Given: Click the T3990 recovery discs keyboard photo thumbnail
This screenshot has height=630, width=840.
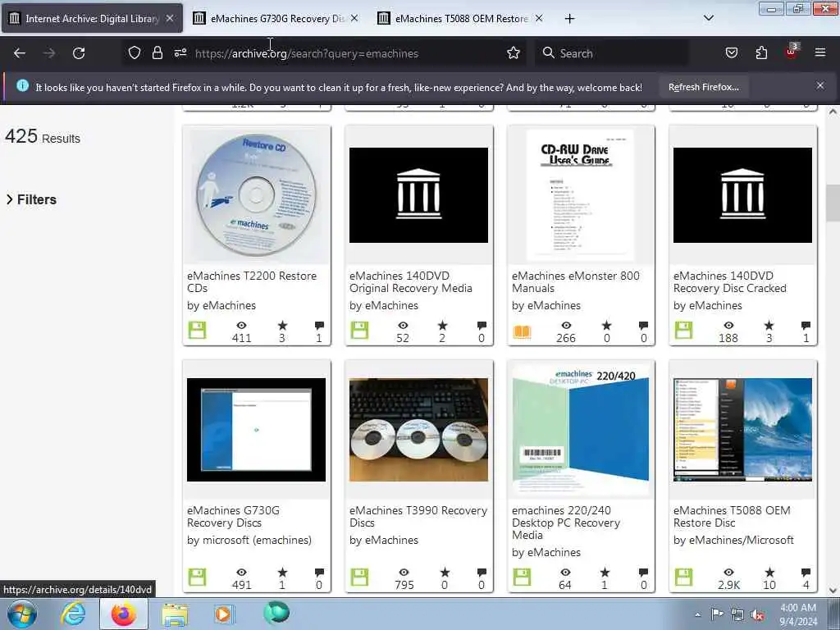Looking at the screenshot, I should [418, 430].
